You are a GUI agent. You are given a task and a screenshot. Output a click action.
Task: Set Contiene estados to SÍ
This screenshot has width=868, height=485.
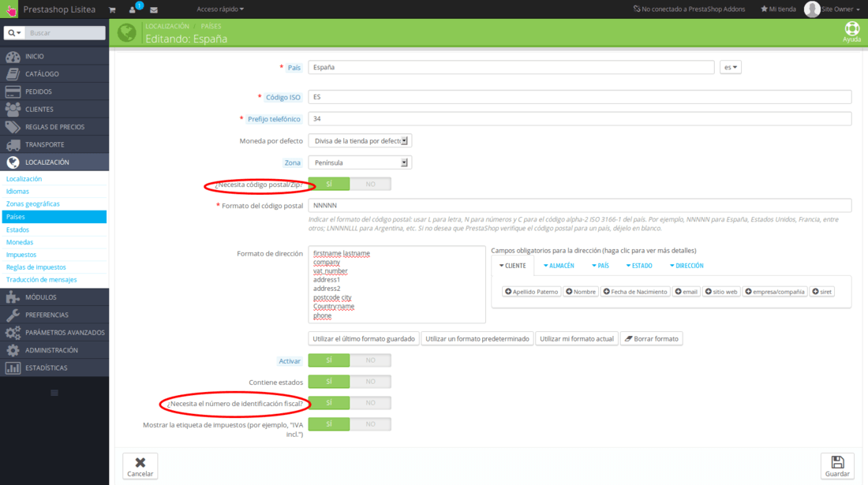(x=329, y=382)
